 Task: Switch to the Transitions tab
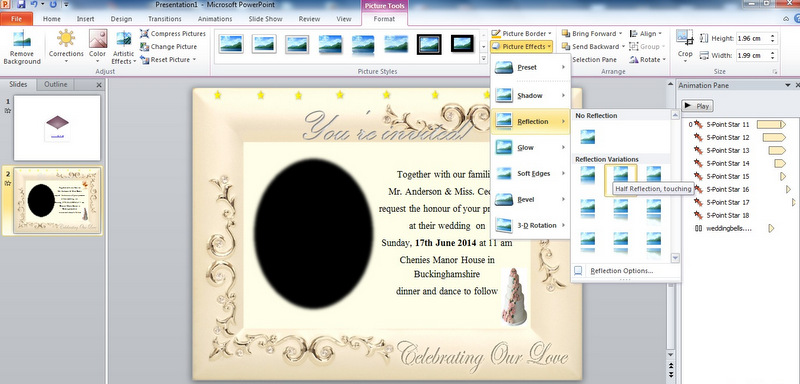point(165,19)
